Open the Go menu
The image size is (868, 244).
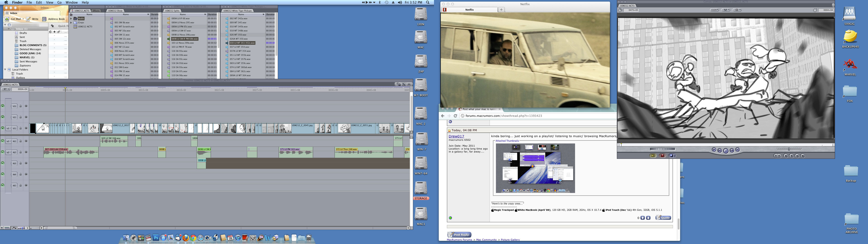click(x=59, y=2)
